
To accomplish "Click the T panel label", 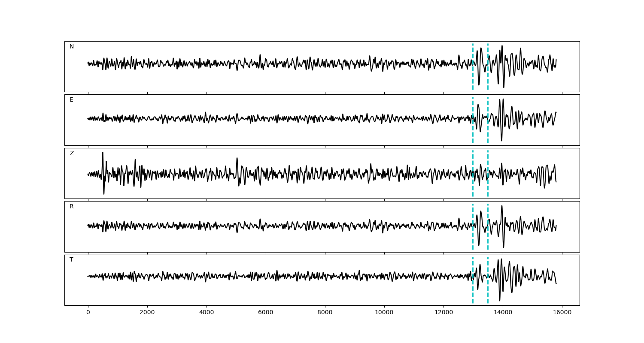I will (71, 260).
